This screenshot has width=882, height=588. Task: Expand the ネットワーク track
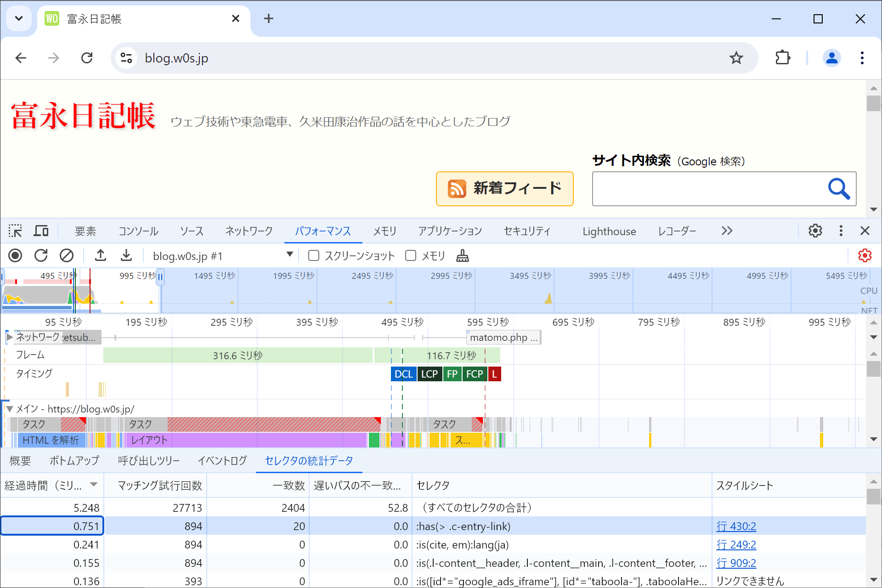[9, 337]
